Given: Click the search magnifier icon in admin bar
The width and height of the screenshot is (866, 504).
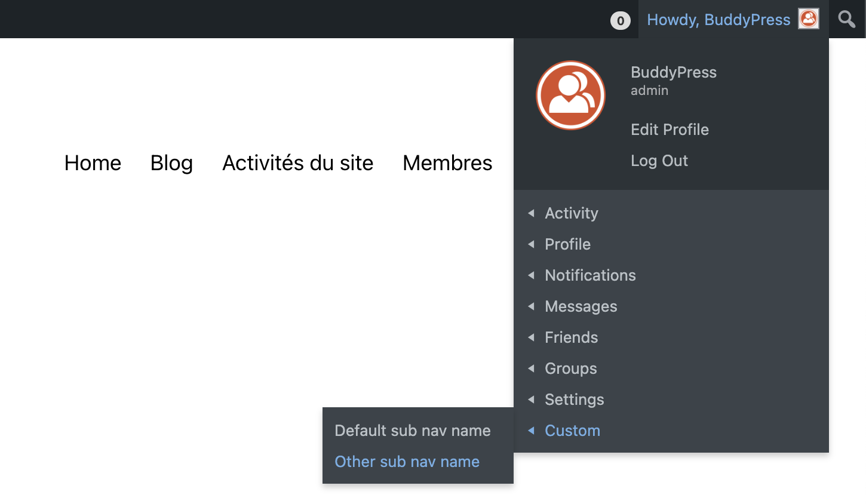Looking at the screenshot, I should [x=847, y=19].
